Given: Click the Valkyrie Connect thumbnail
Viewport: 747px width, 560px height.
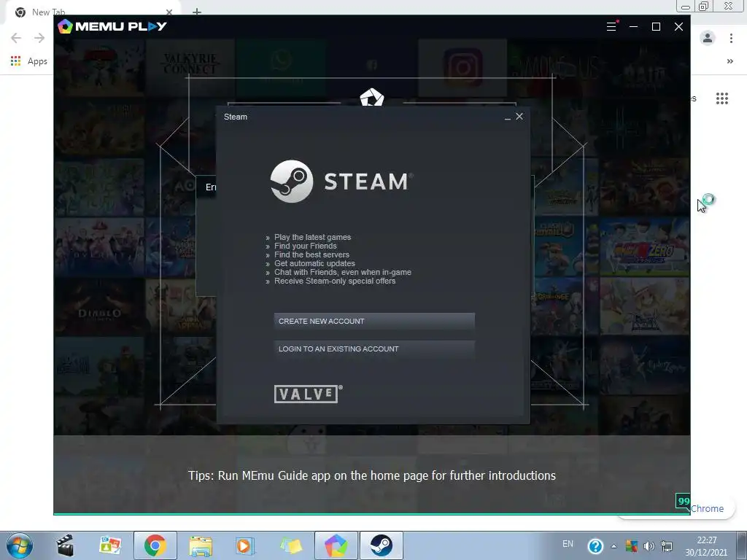Looking at the screenshot, I should pos(190,66).
